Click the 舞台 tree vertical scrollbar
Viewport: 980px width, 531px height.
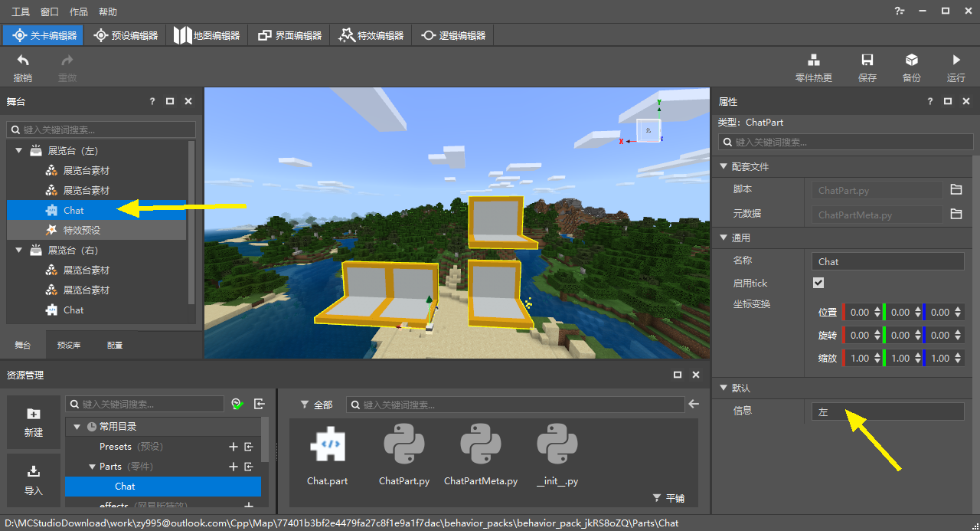pyautogui.click(x=191, y=222)
